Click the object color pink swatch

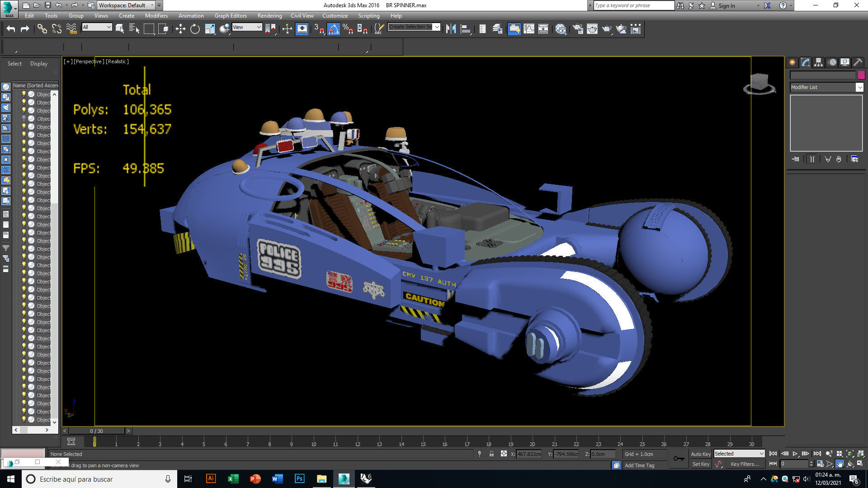pyautogui.click(x=861, y=75)
